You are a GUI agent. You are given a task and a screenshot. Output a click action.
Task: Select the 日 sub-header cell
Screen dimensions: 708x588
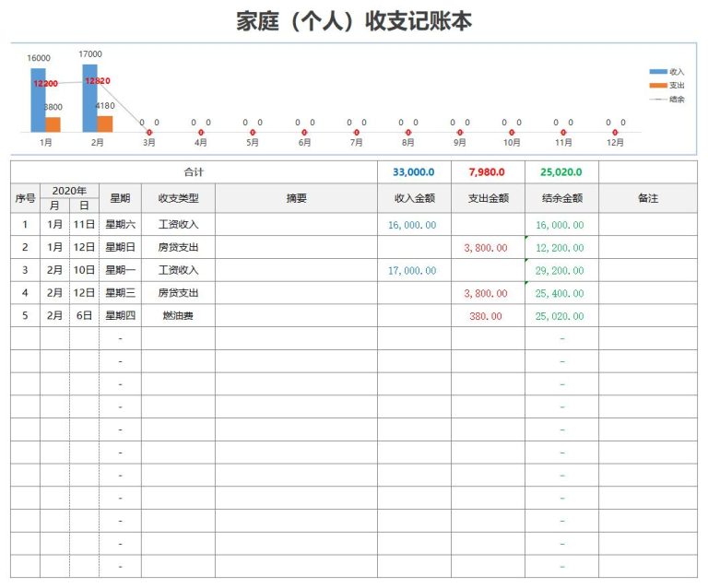[85, 206]
